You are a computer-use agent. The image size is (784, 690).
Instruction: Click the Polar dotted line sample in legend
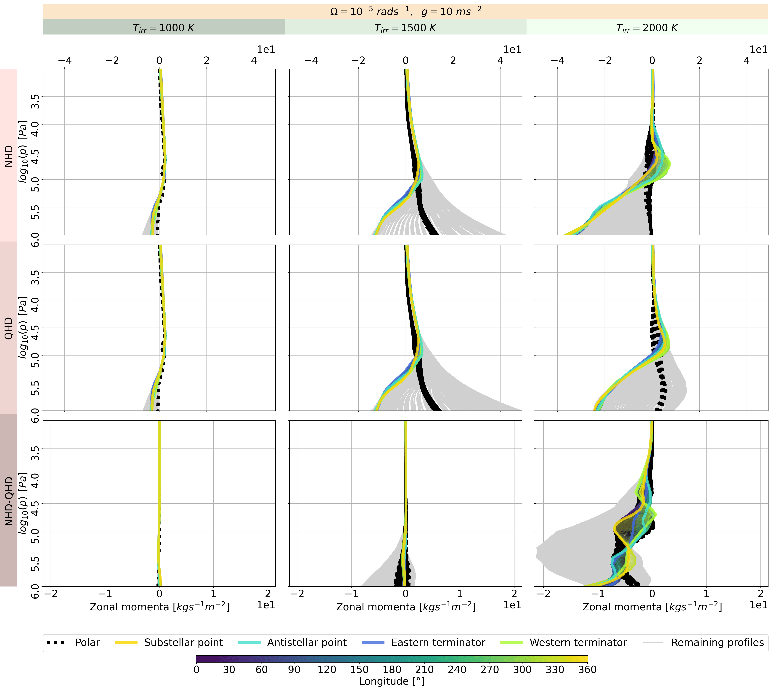pyautogui.click(x=56, y=642)
